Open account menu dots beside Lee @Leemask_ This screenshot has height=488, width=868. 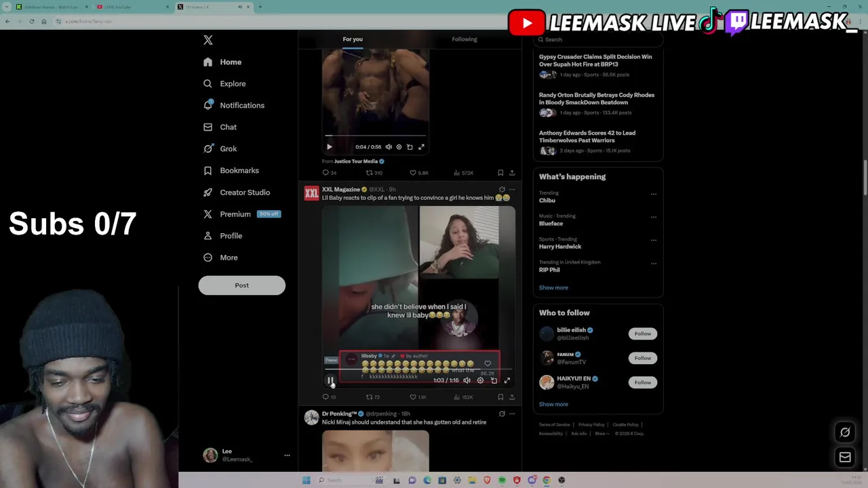[287, 455]
